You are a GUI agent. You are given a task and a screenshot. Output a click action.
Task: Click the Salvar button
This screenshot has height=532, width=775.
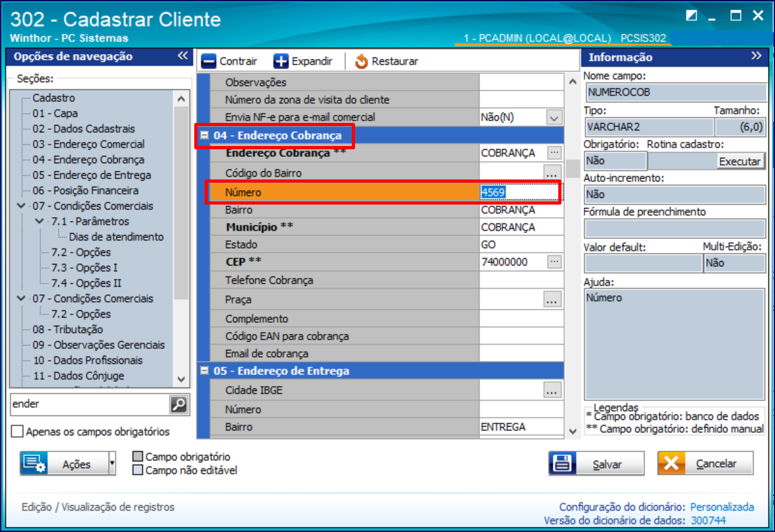coord(596,463)
